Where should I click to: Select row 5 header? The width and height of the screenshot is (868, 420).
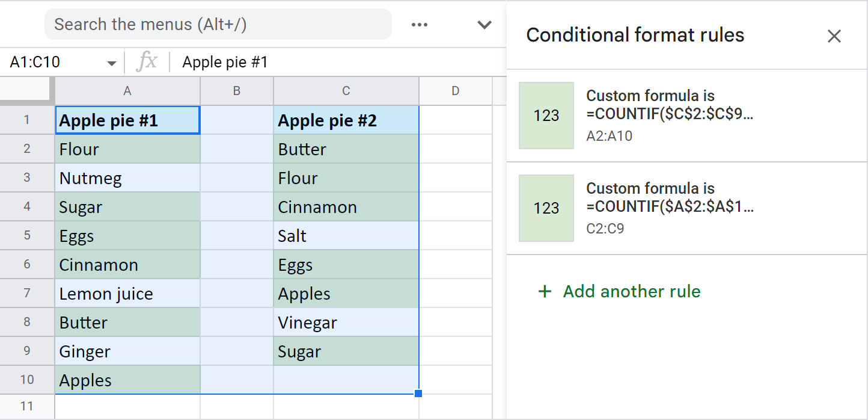pyautogui.click(x=27, y=235)
